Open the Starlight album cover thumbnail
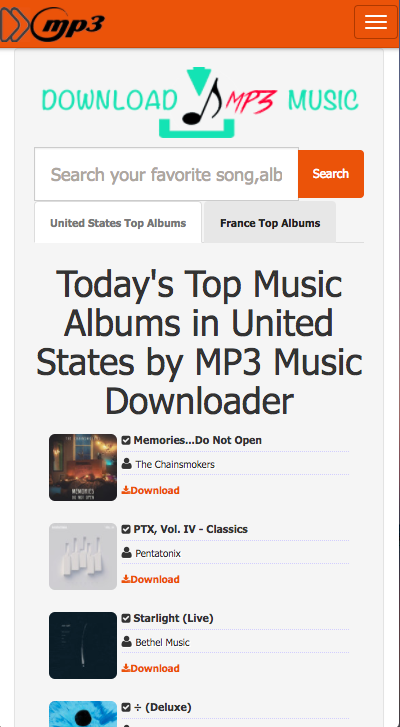The height and width of the screenshot is (727, 400). (83, 645)
